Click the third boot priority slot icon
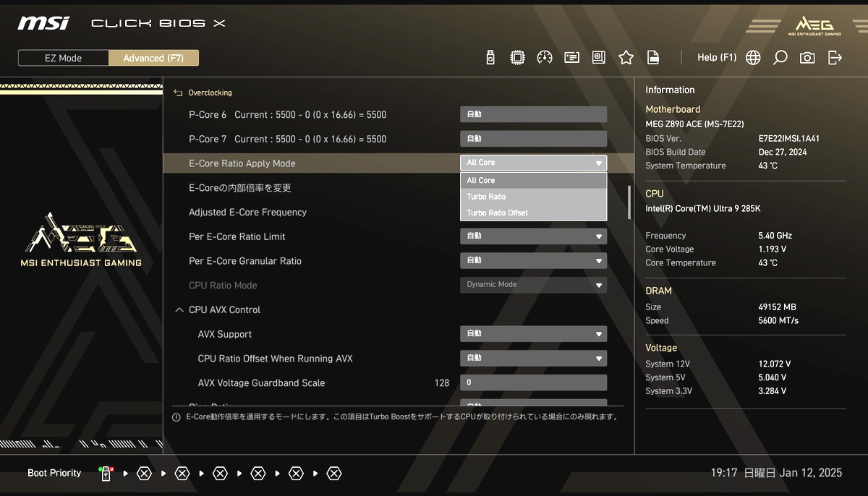Screen dimensions: 868x496 pos(182,474)
